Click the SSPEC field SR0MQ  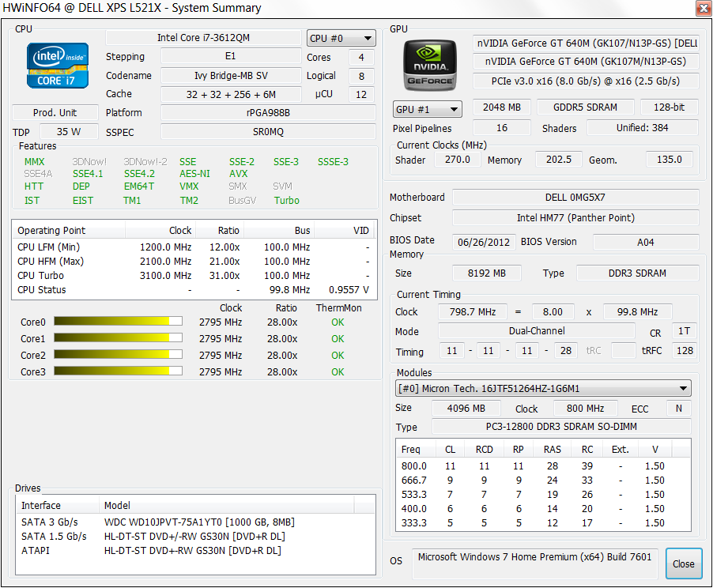[x=268, y=131]
